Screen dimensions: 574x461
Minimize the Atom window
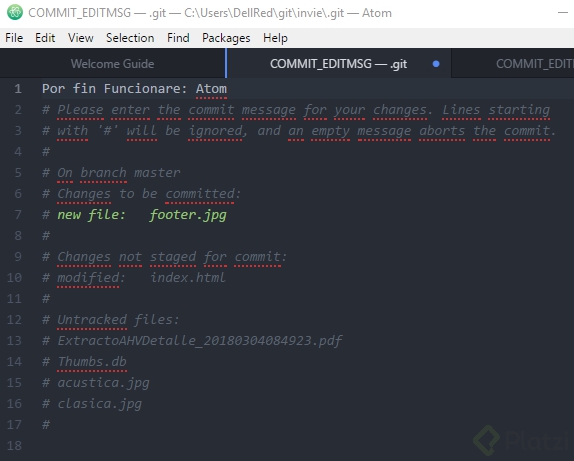(x=563, y=13)
